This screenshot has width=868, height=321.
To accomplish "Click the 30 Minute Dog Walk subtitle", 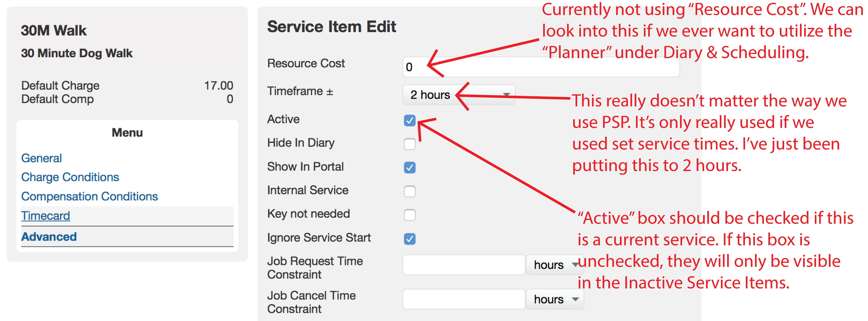I will point(77,53).
